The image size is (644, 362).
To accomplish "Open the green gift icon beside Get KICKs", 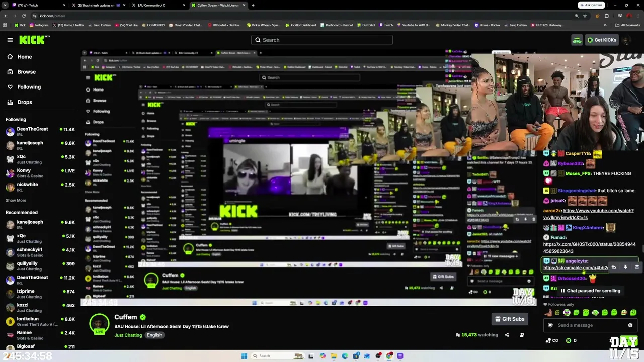I will pyautogui.click(x=577, y=40).
